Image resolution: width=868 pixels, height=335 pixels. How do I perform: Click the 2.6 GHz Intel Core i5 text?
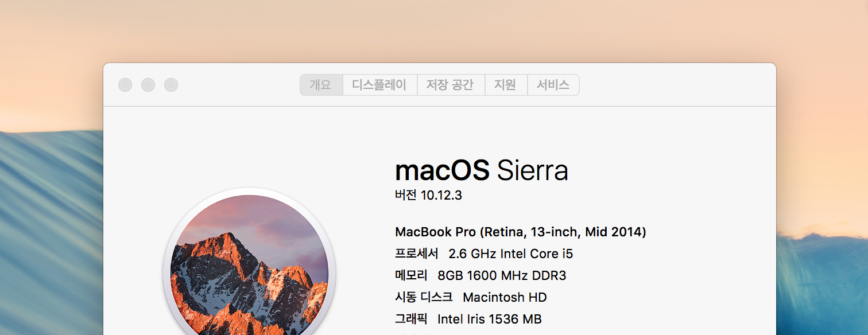[510, 254]
